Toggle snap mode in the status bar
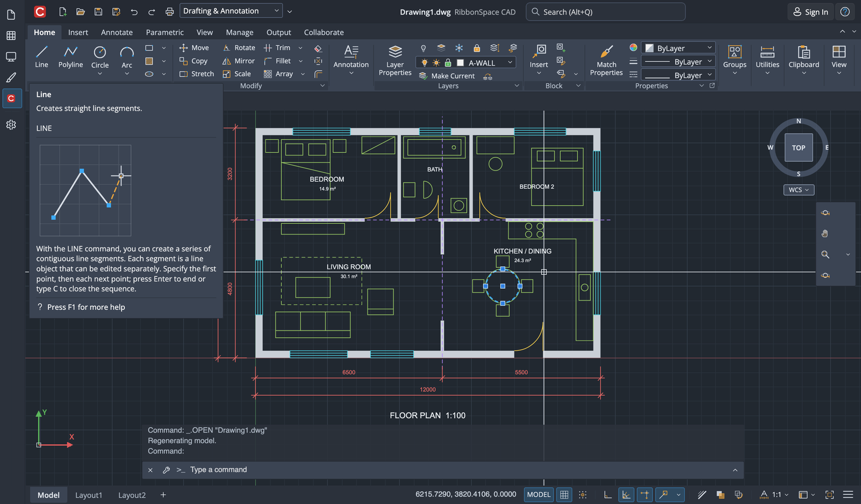The image size is (861, 504). tap(583, 495)
